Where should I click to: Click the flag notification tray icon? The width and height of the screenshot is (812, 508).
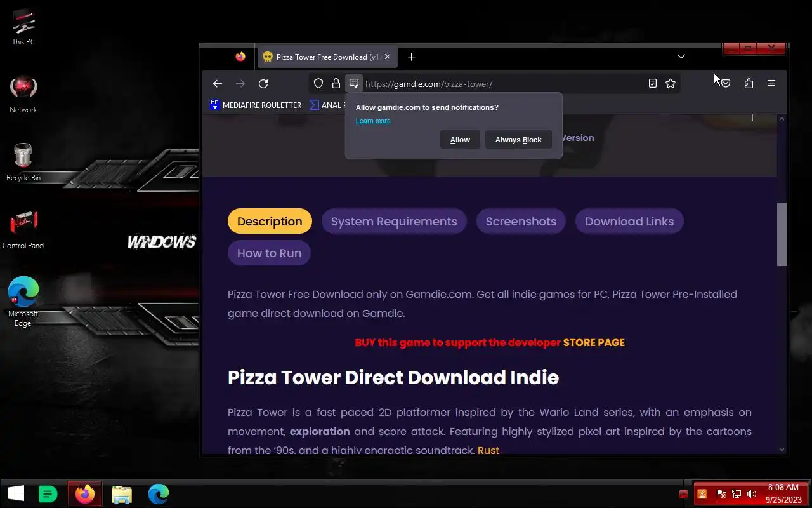(721, 494)
